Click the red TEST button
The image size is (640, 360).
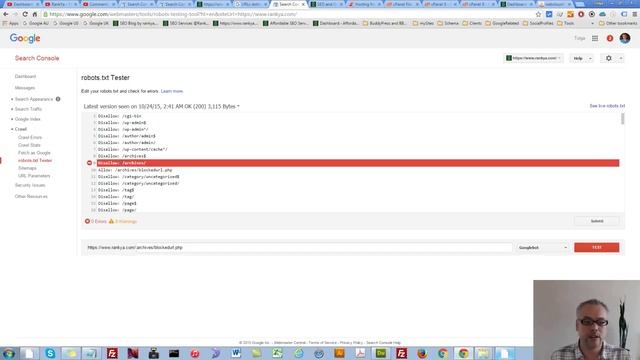[x=596, y=248]
